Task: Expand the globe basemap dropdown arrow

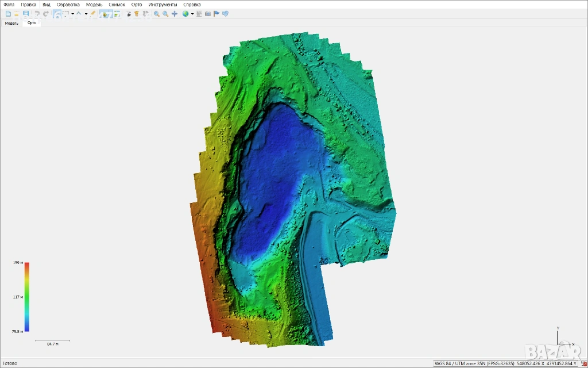Action: click(x=192, y=14)
